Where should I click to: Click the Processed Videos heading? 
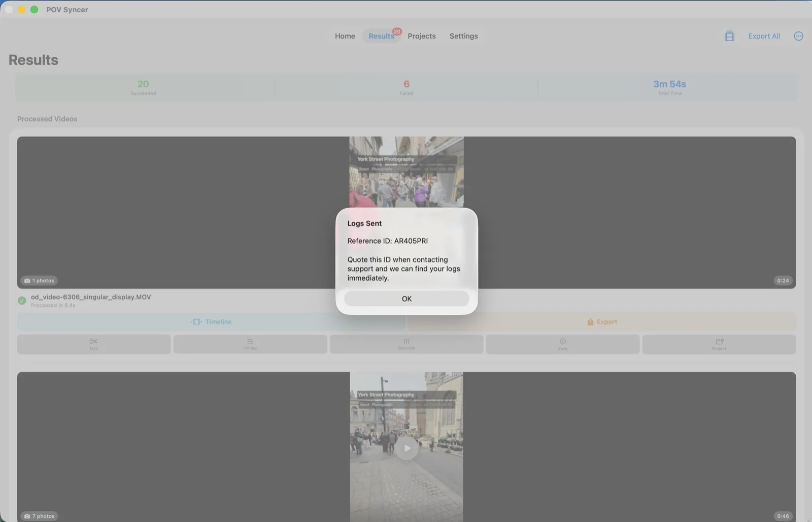point(47,119)
